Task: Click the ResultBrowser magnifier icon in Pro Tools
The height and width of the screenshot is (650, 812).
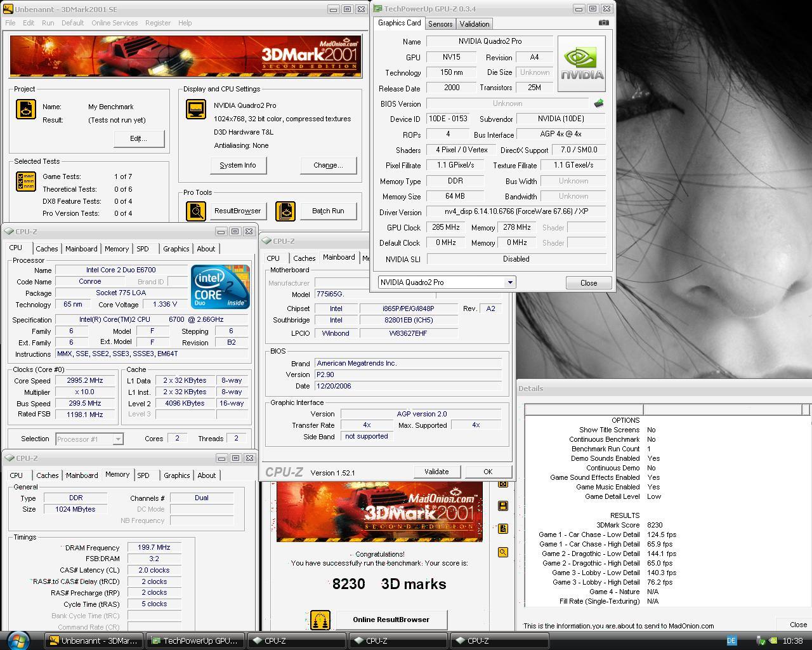Action: pyautogui.click(x=196, y=211)
